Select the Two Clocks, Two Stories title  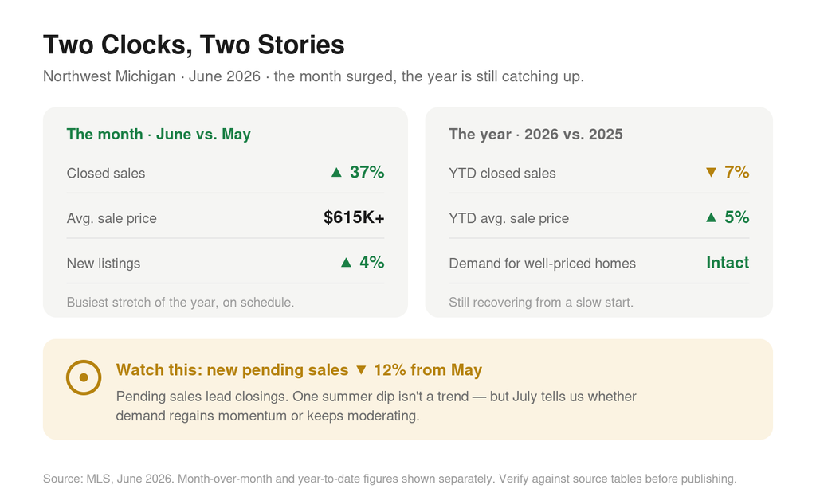pos(194,45)
